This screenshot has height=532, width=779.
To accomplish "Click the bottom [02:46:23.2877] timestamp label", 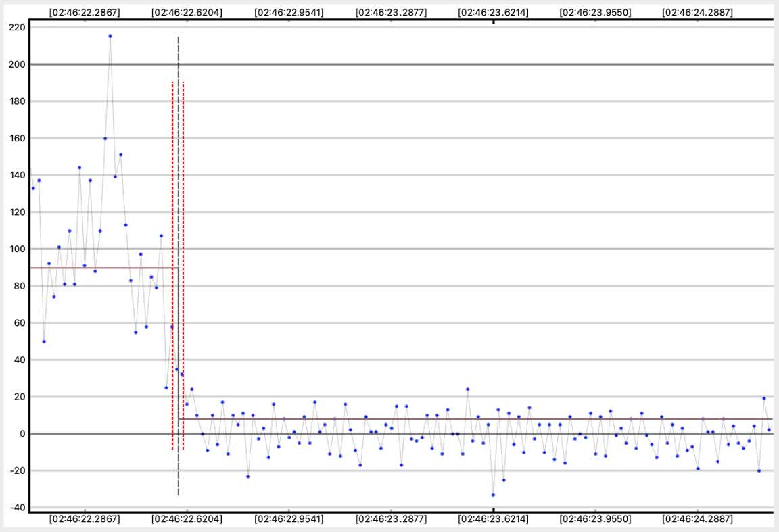I will pyautogui.click(x=391, y=519).
